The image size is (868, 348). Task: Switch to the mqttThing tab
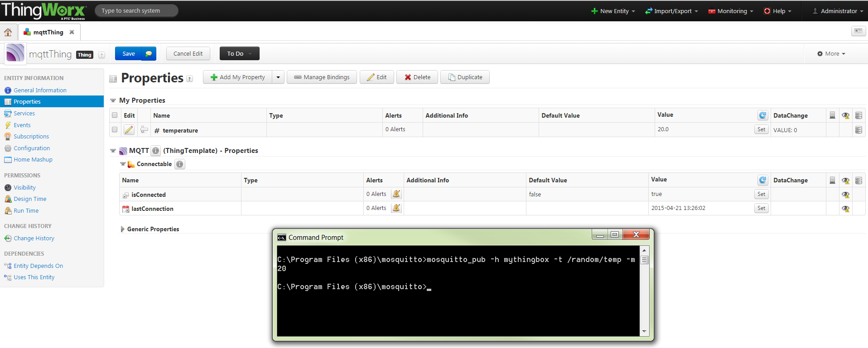[48, 32]
